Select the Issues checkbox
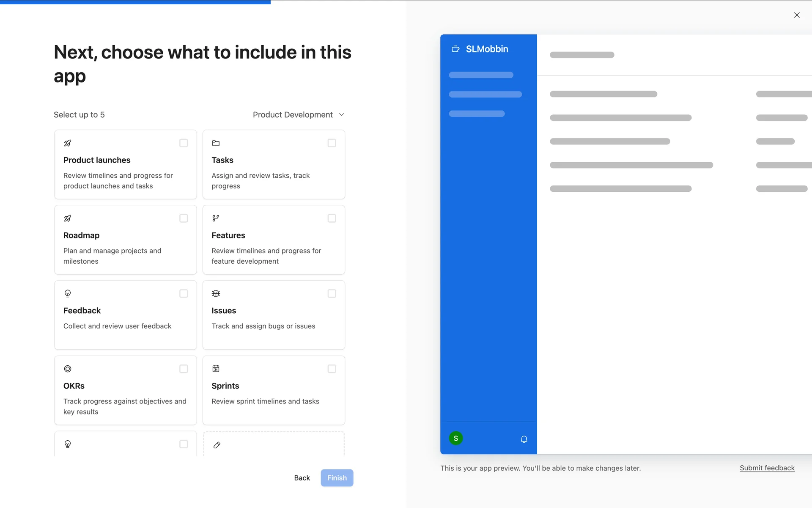Image resolution: width=812 pixels, height=508 pixels. click(332, 293)
